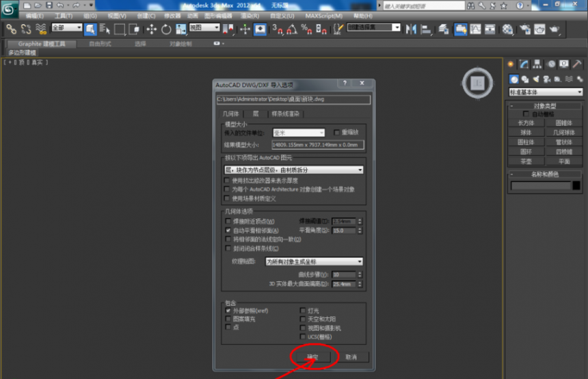Open Curve Editor from toolbar
588x379 pixels.
pyautogui.click(x=475, y=29)
